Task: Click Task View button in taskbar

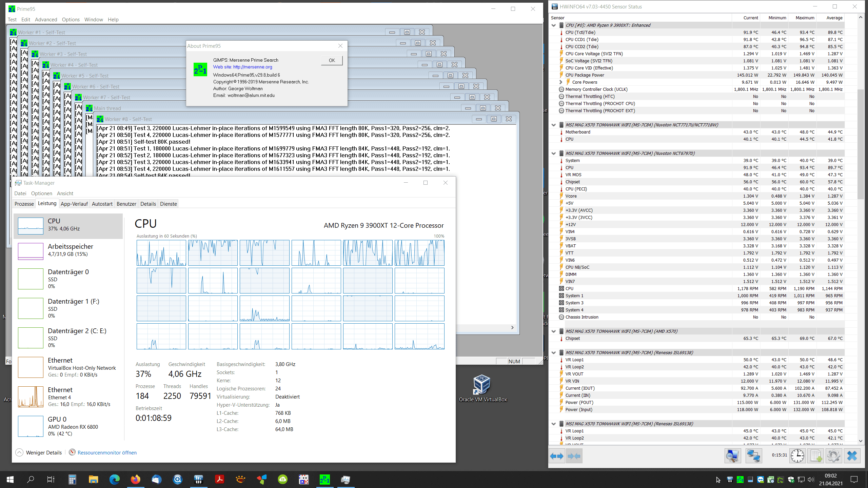Action: 51,479
